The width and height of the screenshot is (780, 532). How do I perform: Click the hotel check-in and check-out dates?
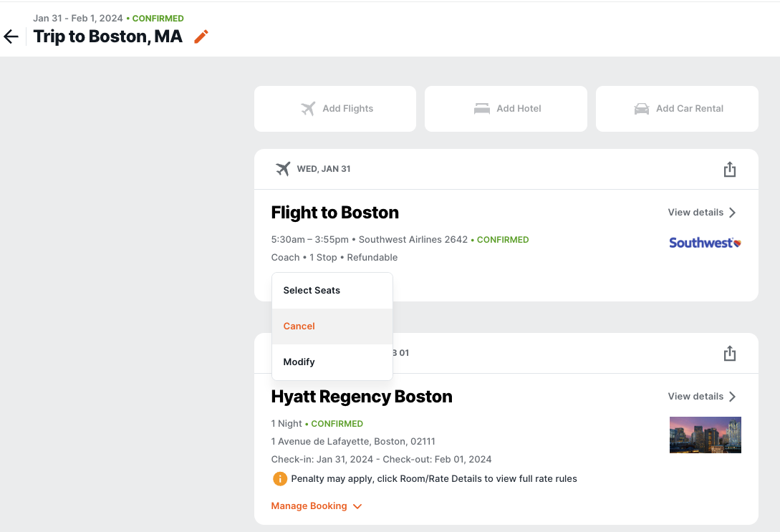(381, 460)
